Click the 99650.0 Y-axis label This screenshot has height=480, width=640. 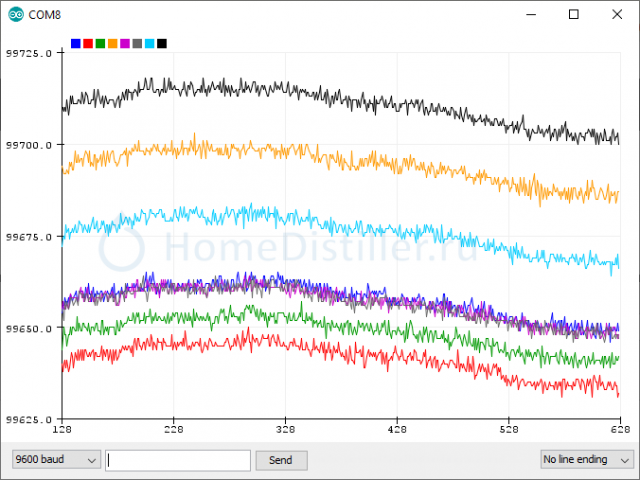pos(29,328)
